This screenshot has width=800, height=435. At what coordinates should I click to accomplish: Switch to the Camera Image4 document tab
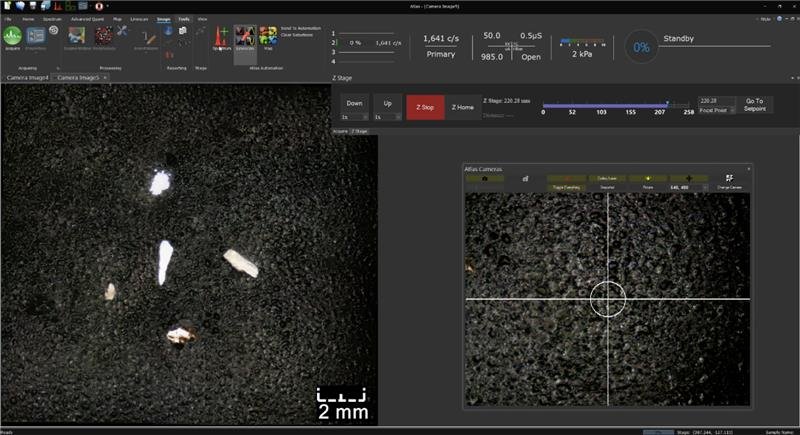click(28, 78)
